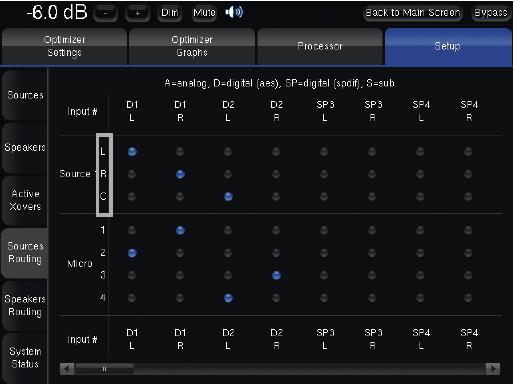Click the horizontal scrollbar right arrow

coord(493,369)
